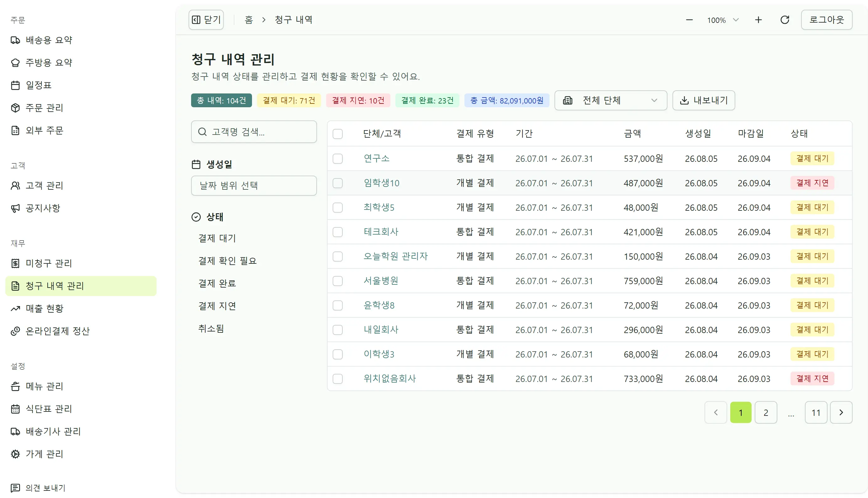The height and width of the screenshot is (498, 868).
Task: Filter by 결제 지연 status
Action: pyautogui.click(x=217, y=306)
